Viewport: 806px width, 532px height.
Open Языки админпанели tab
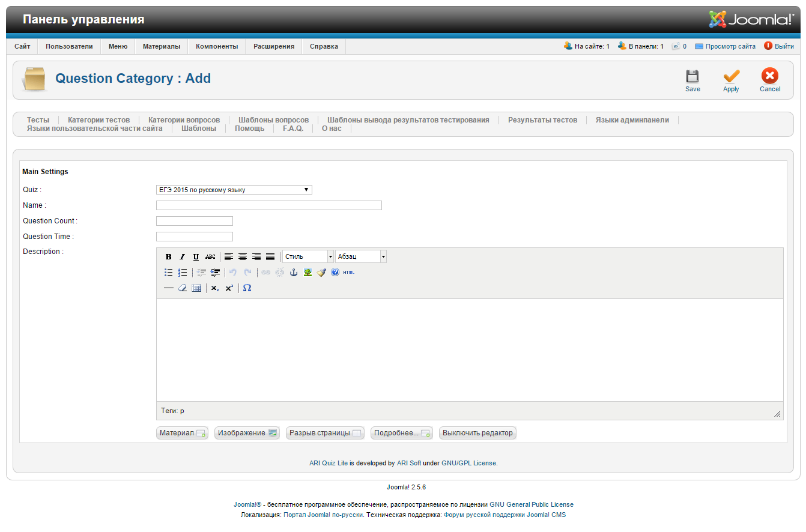coord(632,120)
